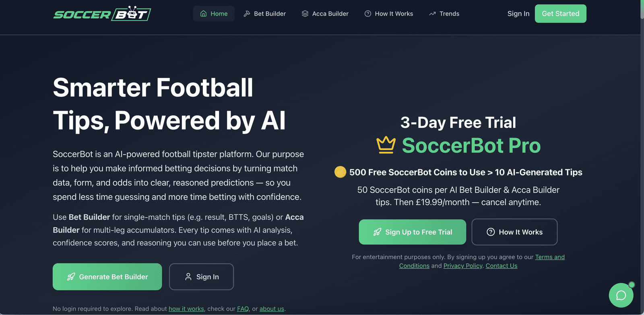
Task: Click the question mark icon in navigation
Action: 368,14
